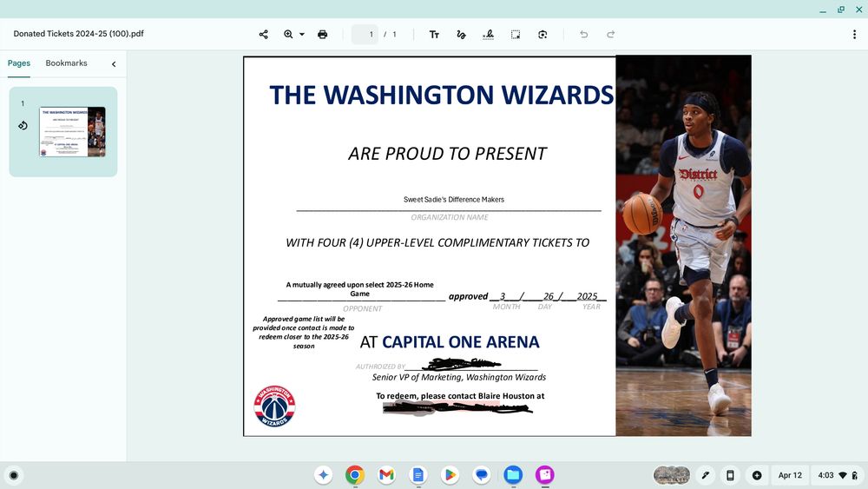The width and height of the screenshot is (868, 489).
Task: Open stylus tools pen icon
Action: coord(705,475)
